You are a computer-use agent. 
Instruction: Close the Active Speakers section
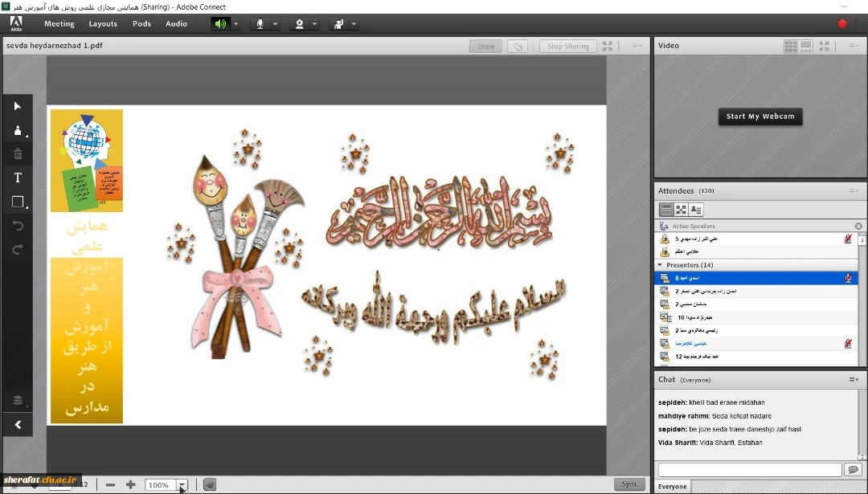pos(858,227)
